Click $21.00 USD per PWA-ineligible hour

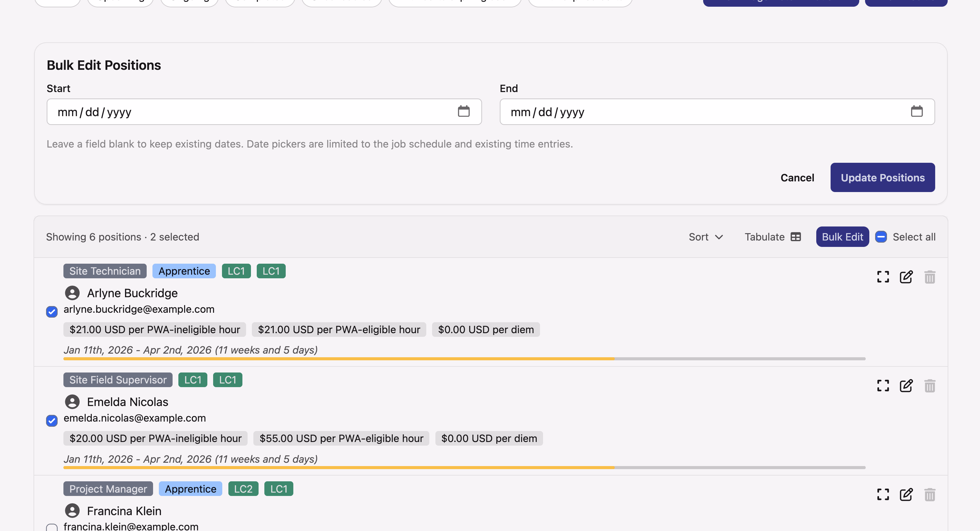pyautogui.click(x=155, y=330)
